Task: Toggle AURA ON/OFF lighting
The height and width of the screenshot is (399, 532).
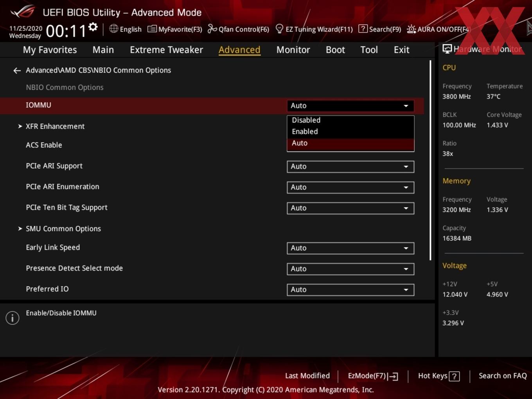Action: click(438, 29)
